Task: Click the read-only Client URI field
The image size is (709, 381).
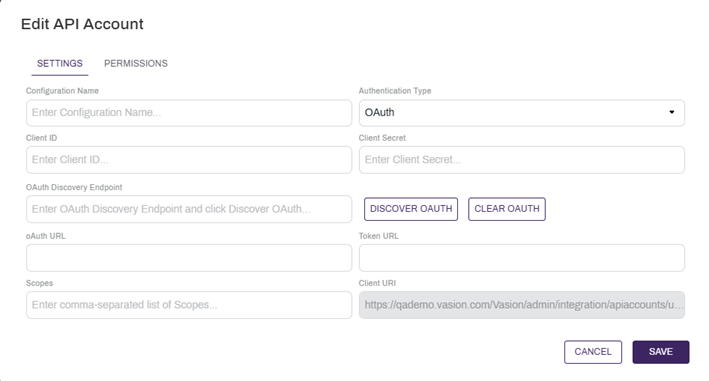Action: 522,305
